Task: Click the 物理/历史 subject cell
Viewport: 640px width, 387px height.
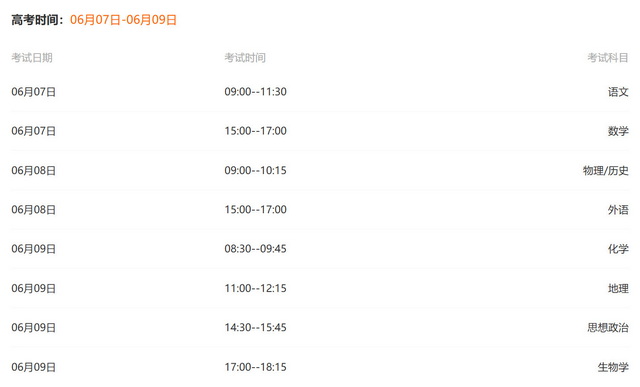Action: pos(606,170)
